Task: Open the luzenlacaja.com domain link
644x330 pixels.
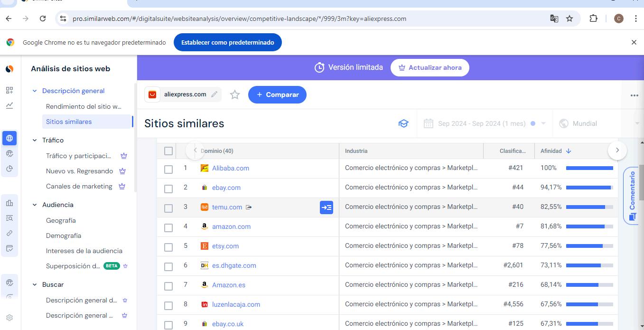Action: [x=236, y=304]
